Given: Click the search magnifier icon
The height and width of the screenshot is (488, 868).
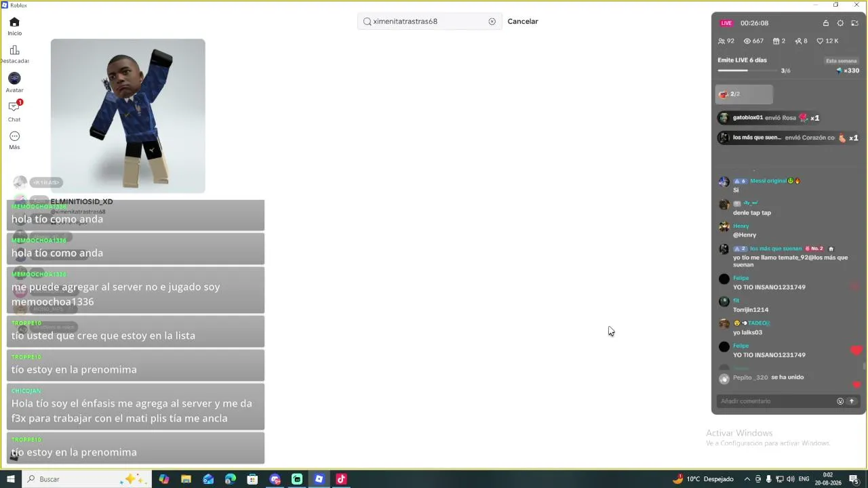Looking at the screenshot, I should [368, 22].
